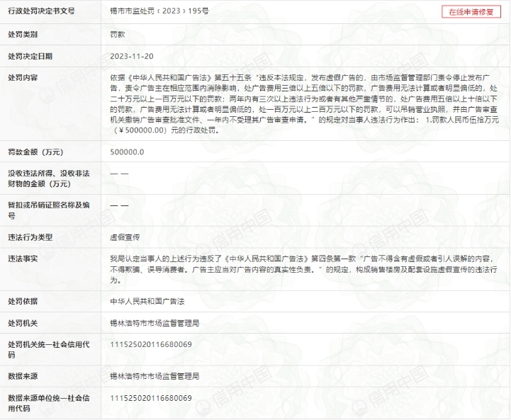The height and width of the screenshot is (420, 511).
Task: Select the credit code in the 处罚机关统一社会信用代码 row
Action: pos(151,344)
